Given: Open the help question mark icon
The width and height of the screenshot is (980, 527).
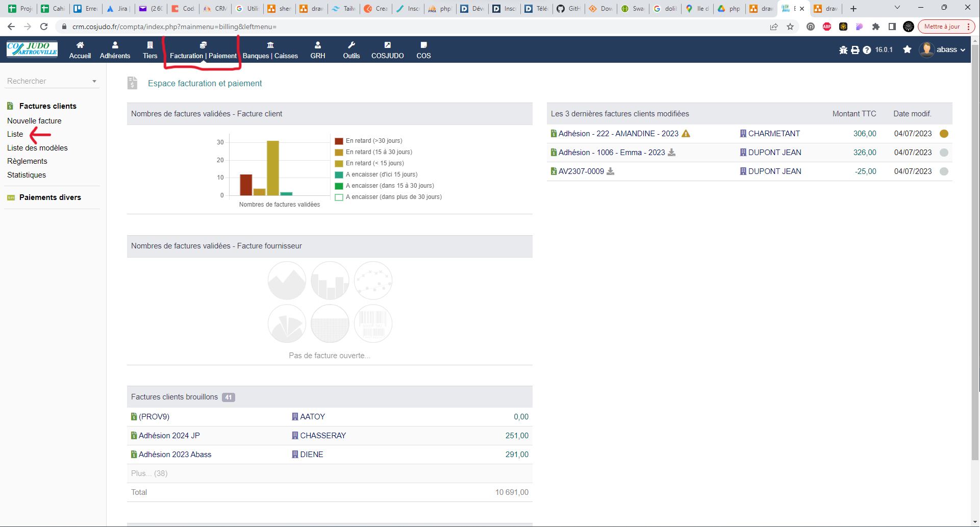Looking at the screenshot, I should (x=867, y=50).
